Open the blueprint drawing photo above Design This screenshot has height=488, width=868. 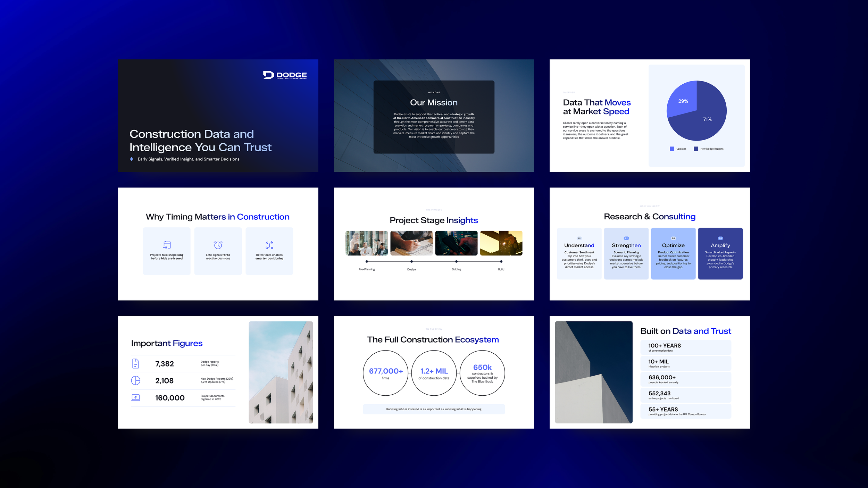[411, 243]
